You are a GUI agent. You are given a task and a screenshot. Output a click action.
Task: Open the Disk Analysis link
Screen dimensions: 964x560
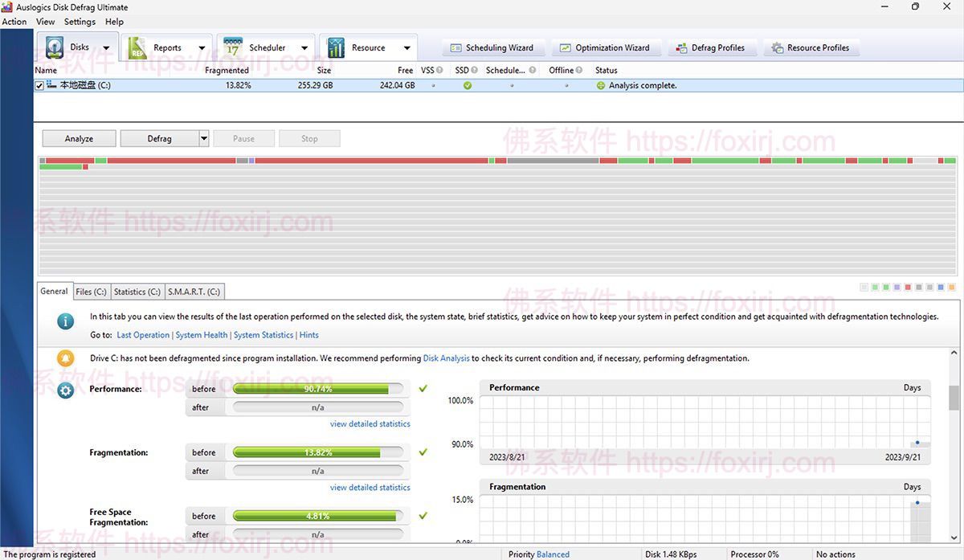click(x=447, y=358)
